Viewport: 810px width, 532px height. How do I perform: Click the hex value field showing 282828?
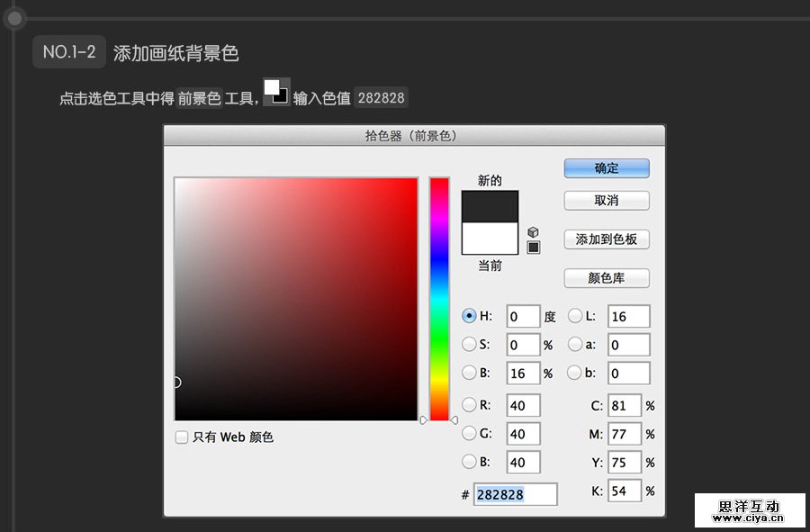pyautogui.click(x=514, y=493)
